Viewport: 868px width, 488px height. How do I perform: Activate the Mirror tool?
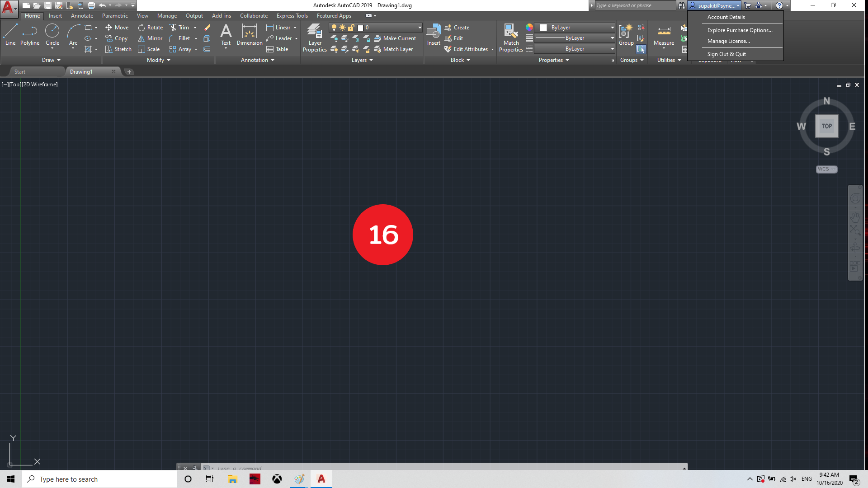(150, 38)
